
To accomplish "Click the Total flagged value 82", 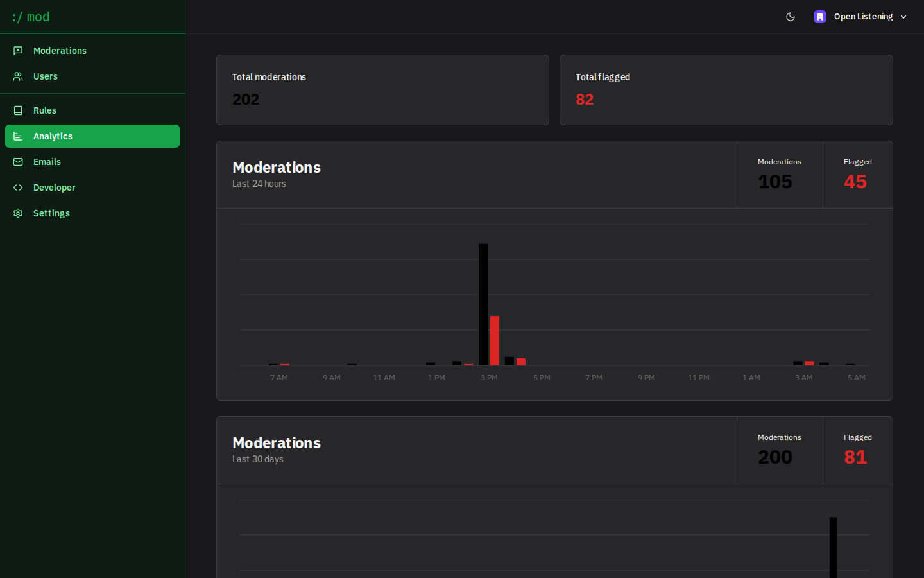I will pos(585,100).
